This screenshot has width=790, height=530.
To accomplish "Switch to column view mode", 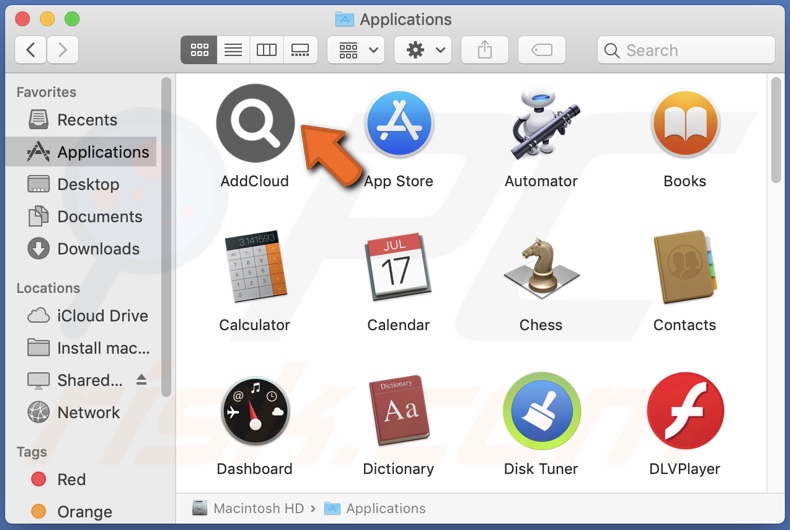I will (x=266, y=50).
